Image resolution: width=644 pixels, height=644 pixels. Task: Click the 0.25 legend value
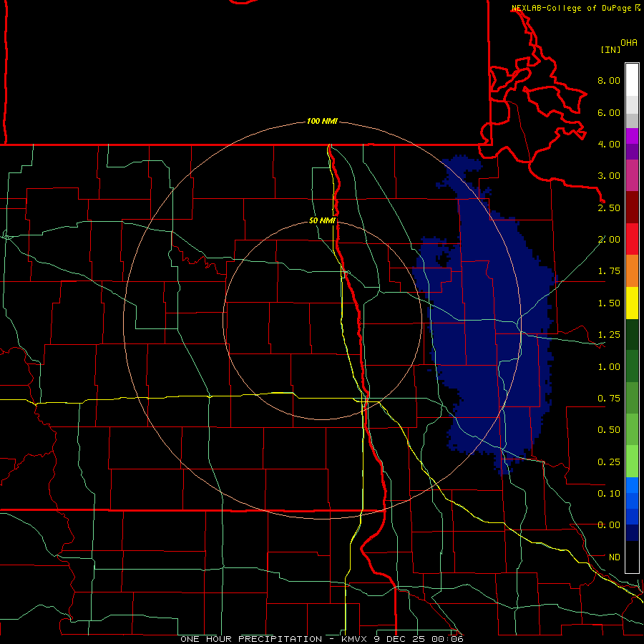609,462
